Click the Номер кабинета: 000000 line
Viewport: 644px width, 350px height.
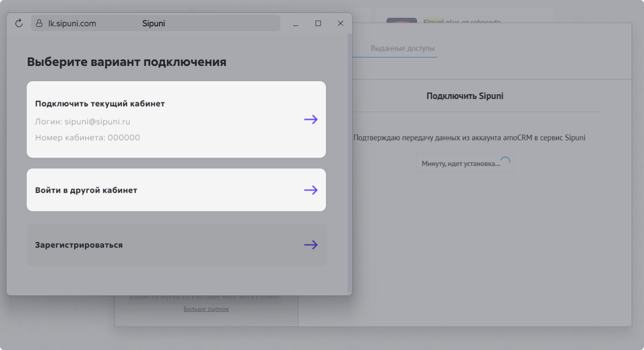click(x=88, y=137)
